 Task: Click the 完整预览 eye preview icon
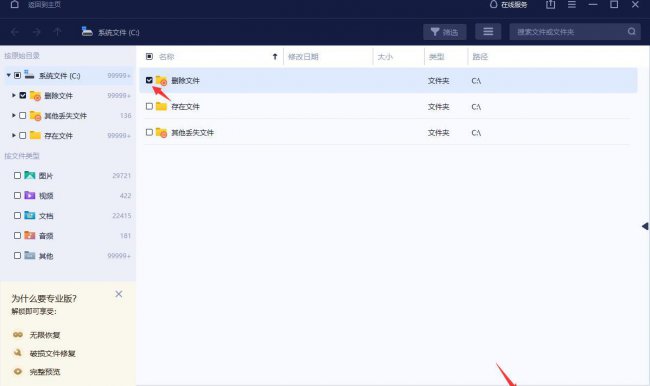(18, 371)
